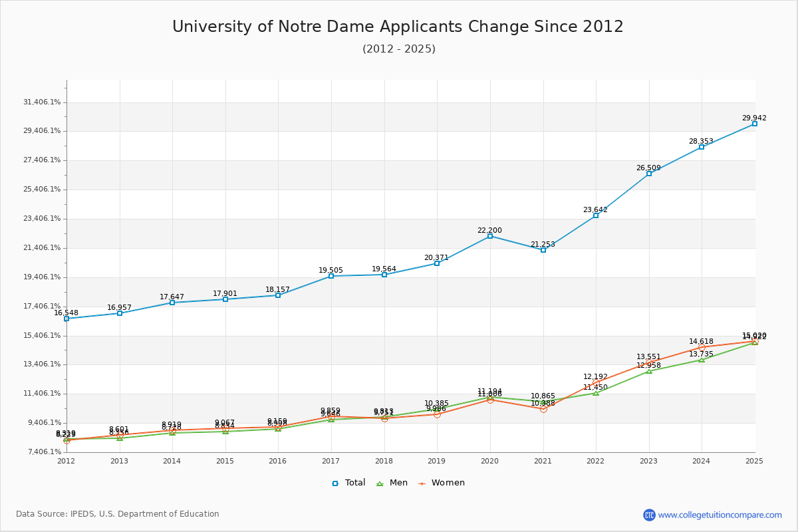Screen dimensions: 798x532
Task: Click the 2025 label on the x-axis
Action: click(x=755, y=460)
